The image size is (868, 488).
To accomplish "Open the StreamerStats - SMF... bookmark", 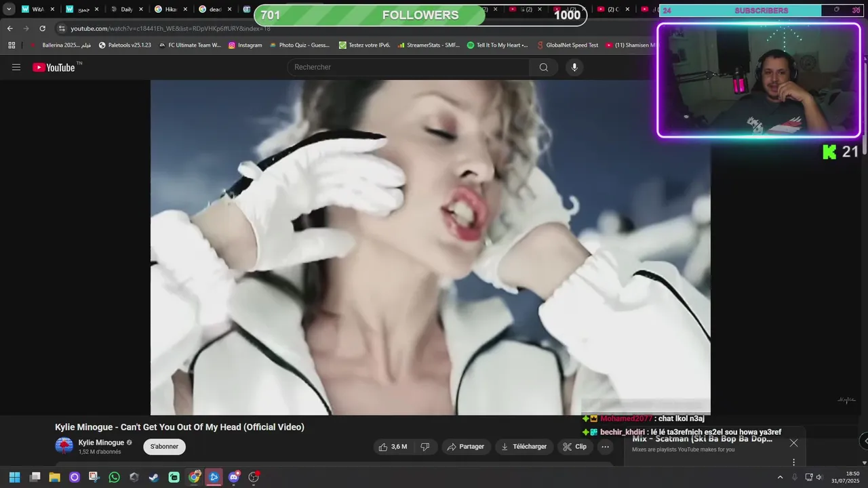I will pos(428,45).
